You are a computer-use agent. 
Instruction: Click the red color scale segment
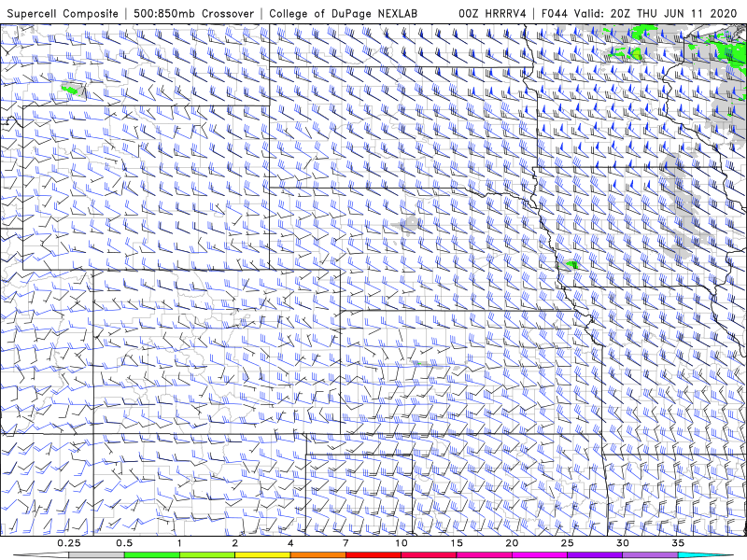[373, 555]
